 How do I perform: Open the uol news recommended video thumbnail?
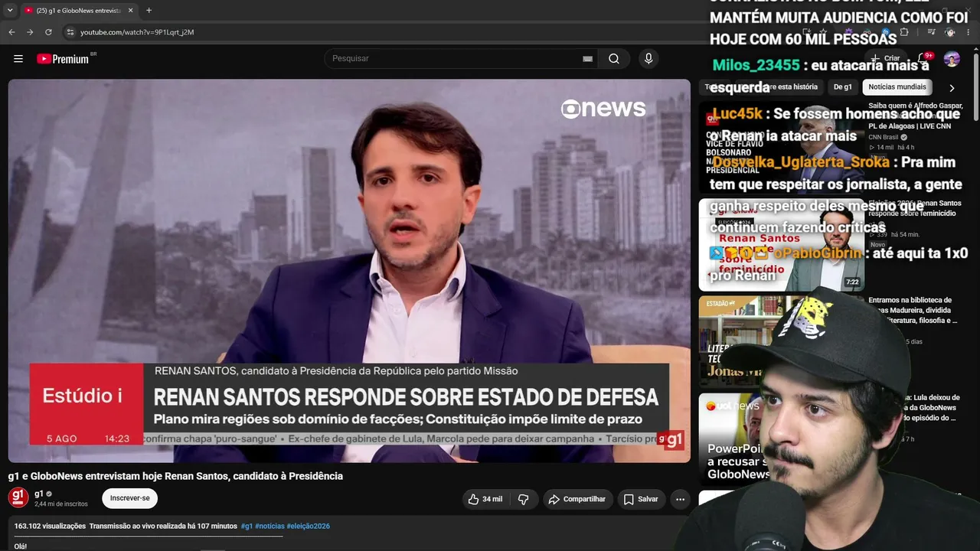click(x=781, y=439)
